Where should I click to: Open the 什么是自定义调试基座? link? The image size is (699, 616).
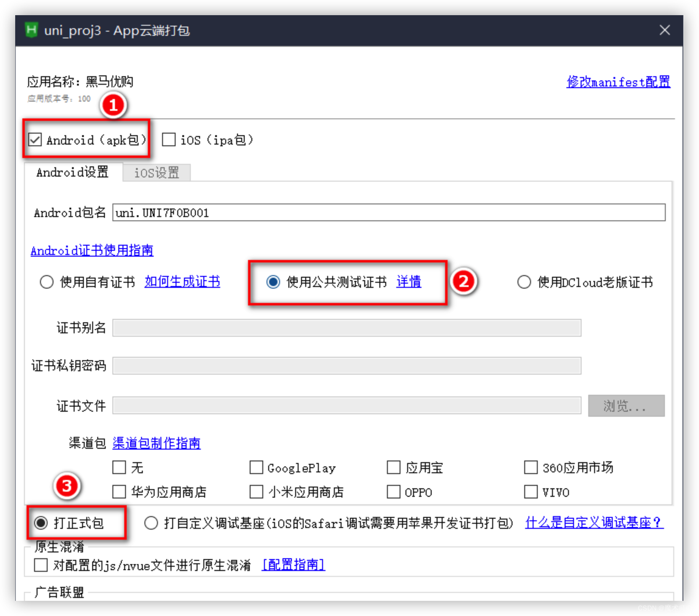(595, 522)
